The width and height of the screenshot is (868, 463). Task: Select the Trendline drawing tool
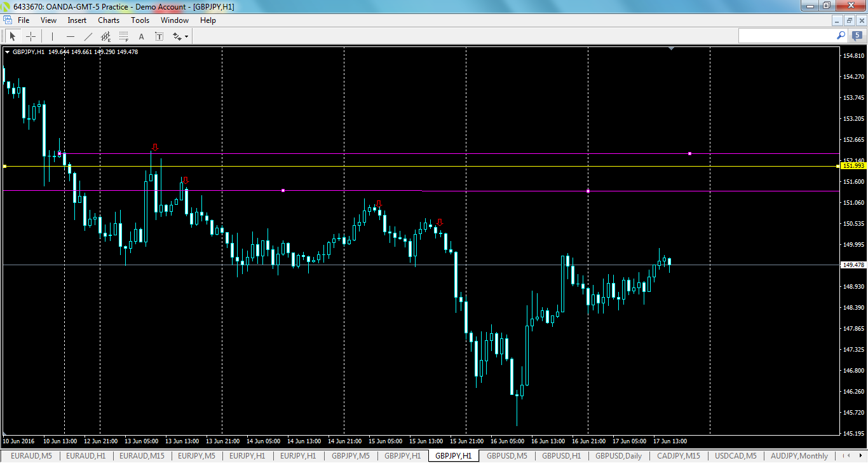tap(88, 36)
